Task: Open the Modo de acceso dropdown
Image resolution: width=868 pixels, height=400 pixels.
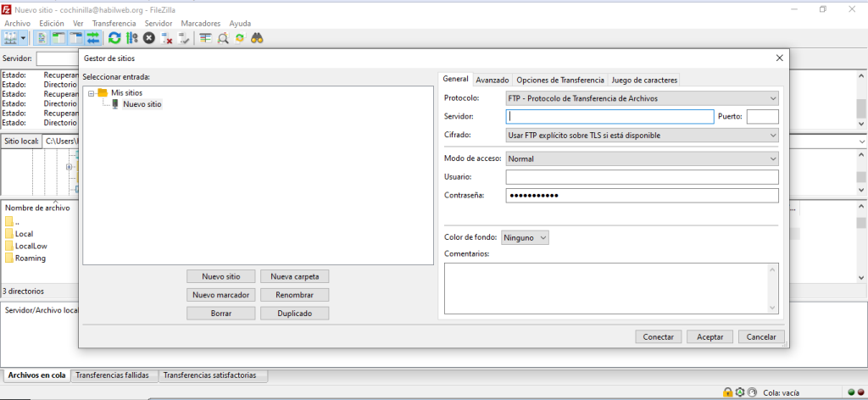Action: (x=643, y=158)
